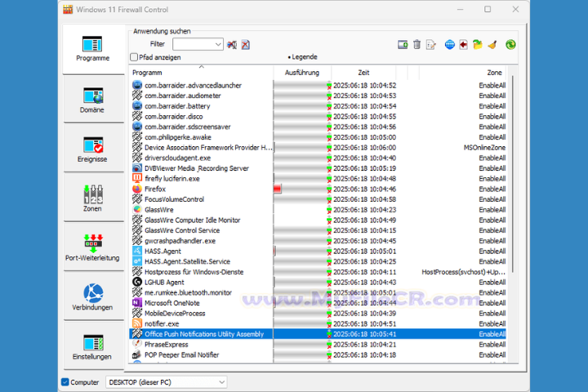Image resolution: width=588 pixels, height=392 pixels.
Task: Toggle the Computer checkbox
Action: [x=65, y=382]
